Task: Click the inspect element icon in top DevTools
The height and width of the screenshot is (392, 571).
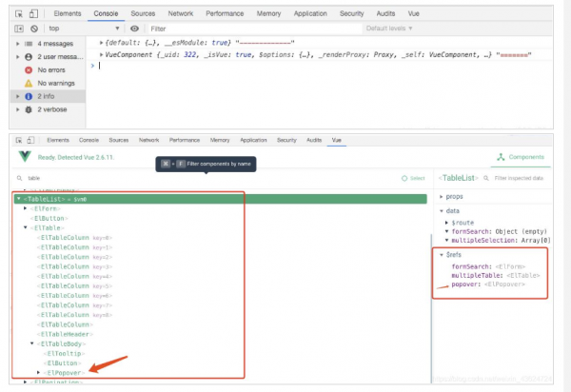Action: [19, 15]
